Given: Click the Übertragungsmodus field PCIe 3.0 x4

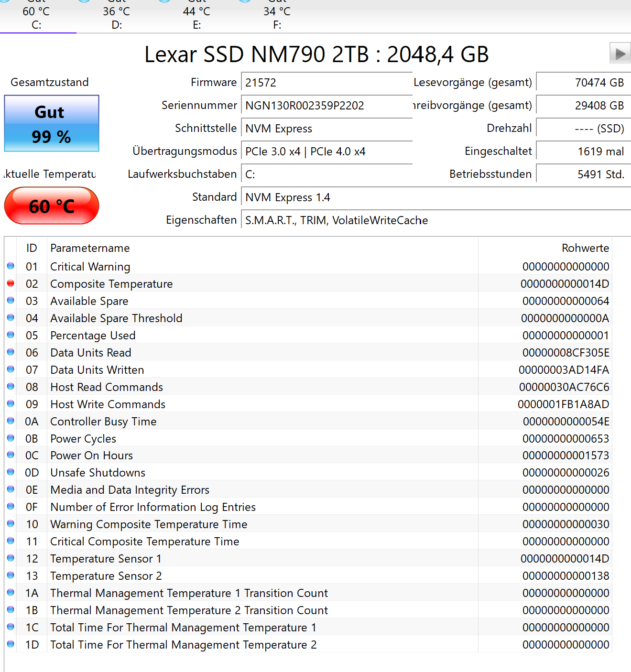Looking at the screenshot, I should 327,151.
